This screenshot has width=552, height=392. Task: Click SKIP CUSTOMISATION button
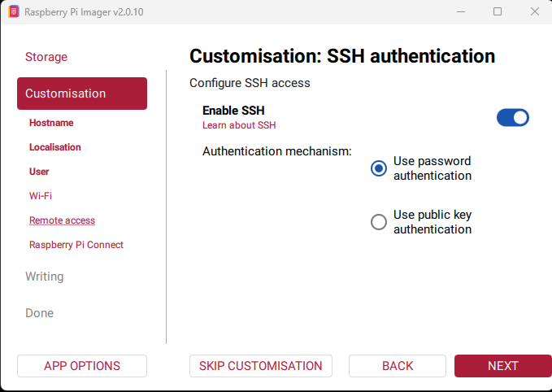coord(261,366)
